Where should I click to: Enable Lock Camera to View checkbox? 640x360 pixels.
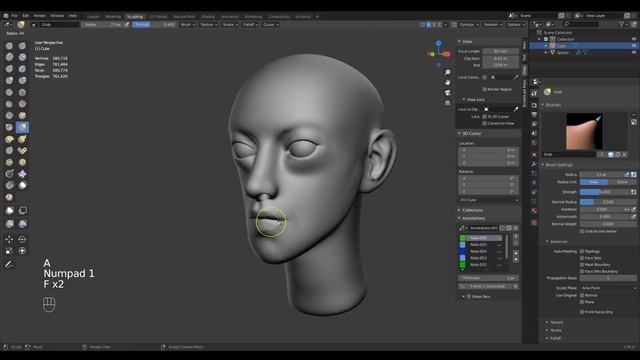(x=484, y=123)
